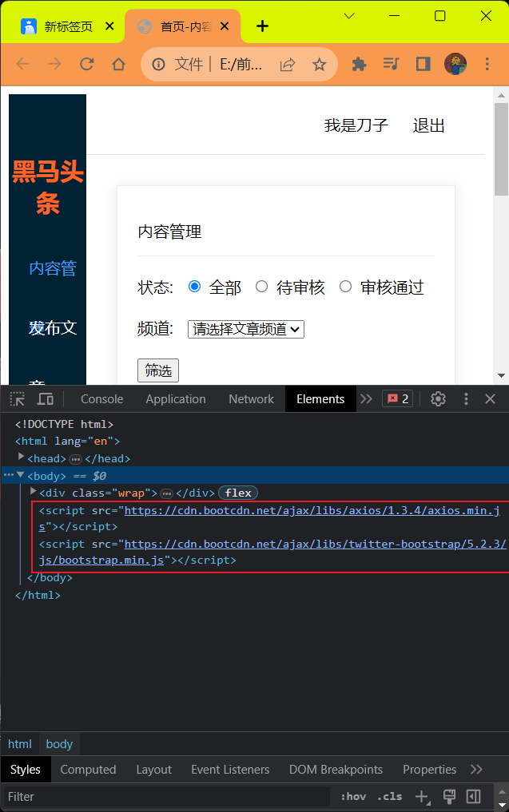Open the media control icon
This screenshot has height=812, width=509.
tap(391, 64)
